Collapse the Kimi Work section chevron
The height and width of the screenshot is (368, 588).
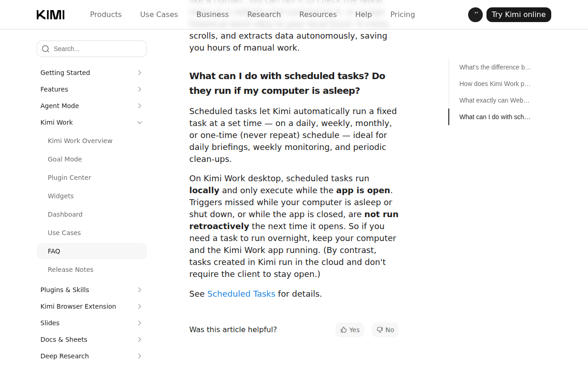[x=140, y=122]
